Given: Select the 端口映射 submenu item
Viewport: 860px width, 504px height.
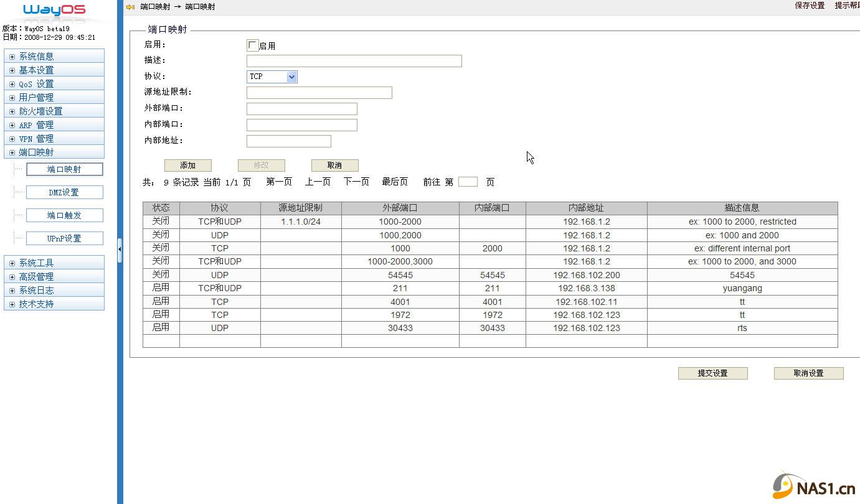Looking at the screenshot, I should point(64,169).
